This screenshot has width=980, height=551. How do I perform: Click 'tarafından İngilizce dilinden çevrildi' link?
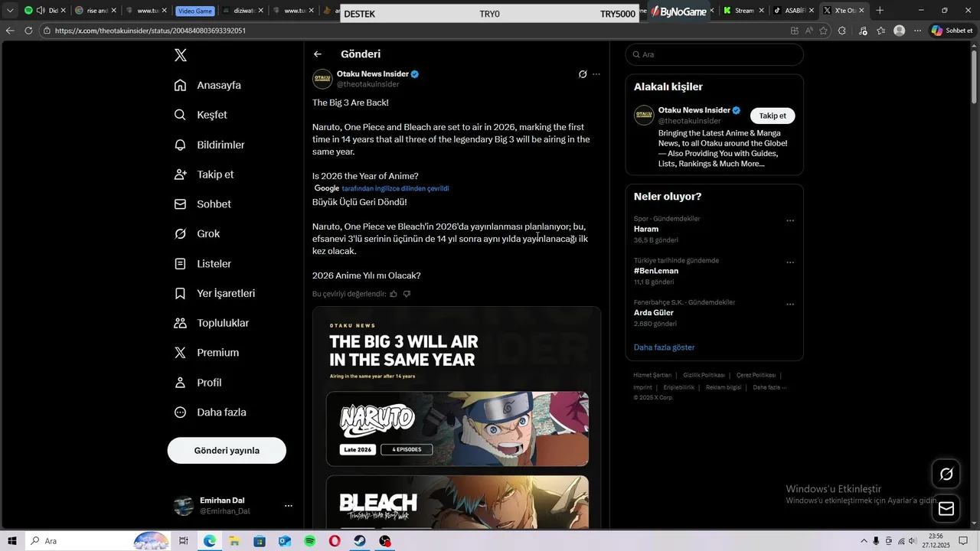click(395, 188)
